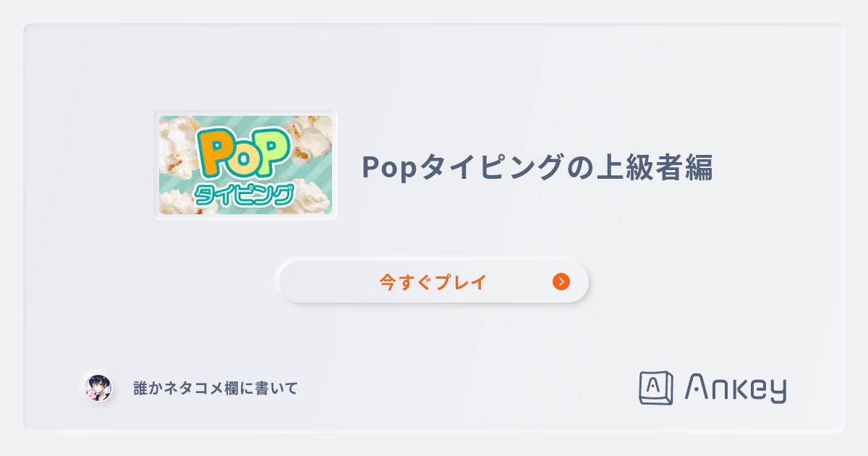Image resolution: width=868 pixels, height=456 pixels.
Task: Open the comment 誰かネタコメ欄に書いて
Action: pyautogui.click(x=215, y=388)
